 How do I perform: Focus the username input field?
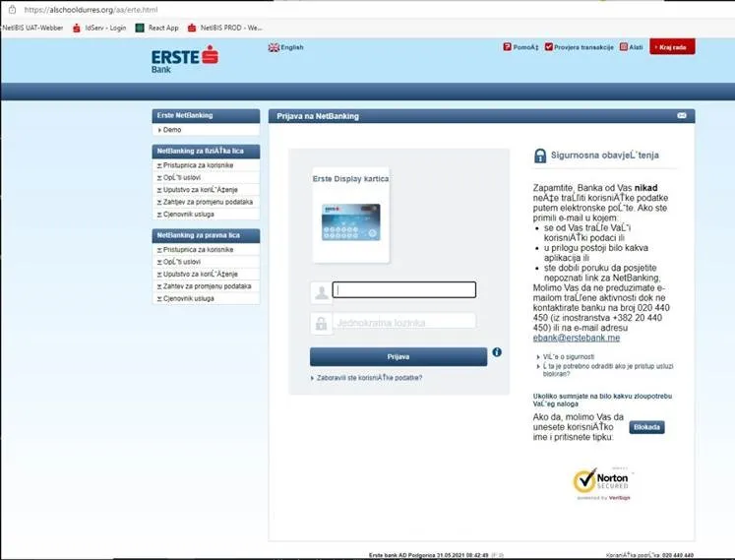tap(404, 290)
